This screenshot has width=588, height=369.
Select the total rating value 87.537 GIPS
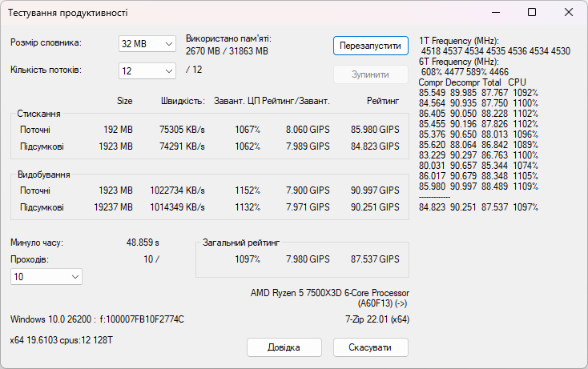375,259
